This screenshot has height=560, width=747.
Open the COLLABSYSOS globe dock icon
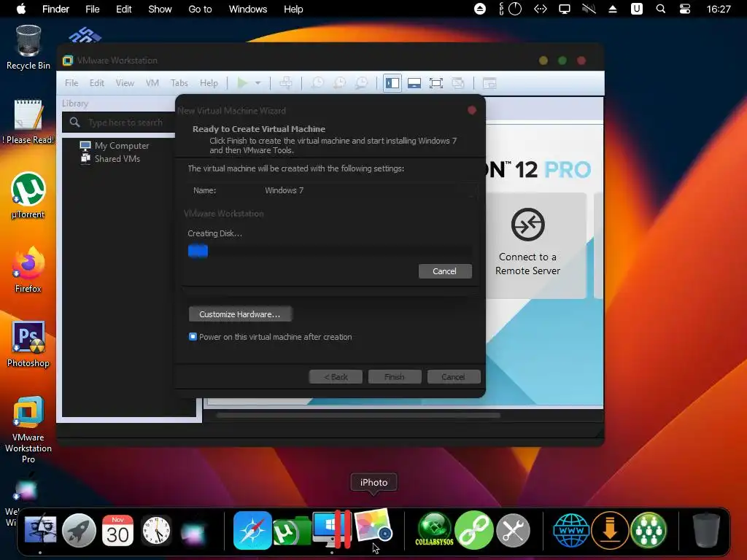point(434,529)
